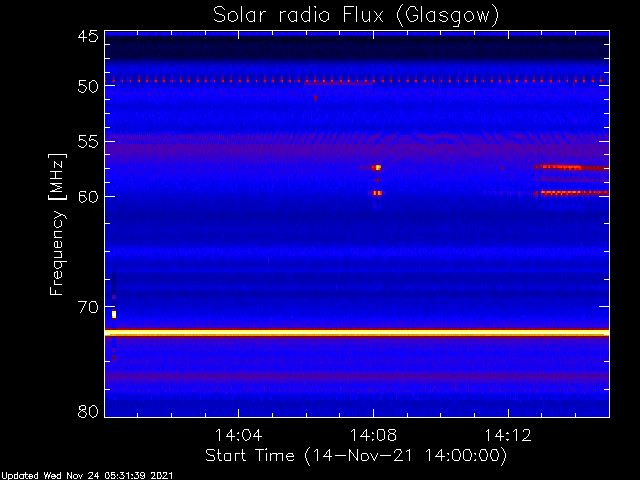Click the 55 frequency tick label

pyautogui.click(x=88, y=142)
